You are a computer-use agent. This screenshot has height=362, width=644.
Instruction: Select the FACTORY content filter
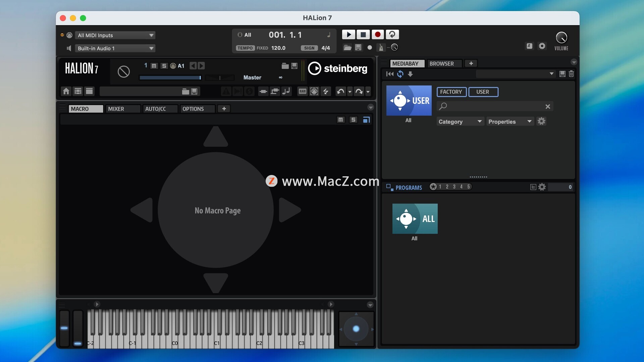[x=451, y=92]
